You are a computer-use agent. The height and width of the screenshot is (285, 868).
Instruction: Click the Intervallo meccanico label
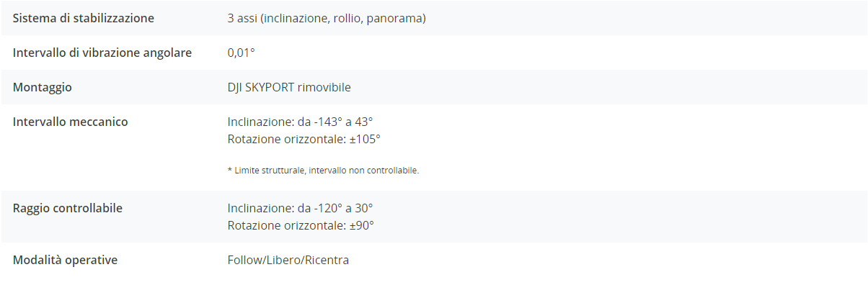tap(71, 122)
